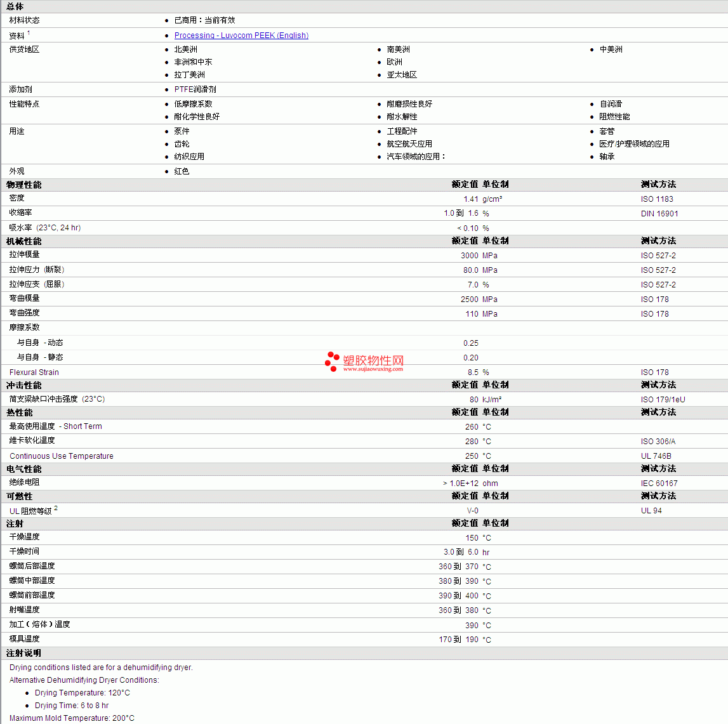Image resolution: width=728 pixels, height=724 pixels.
Task: Select the 拉伸模量 value 3000
Action: coord(470,256)
